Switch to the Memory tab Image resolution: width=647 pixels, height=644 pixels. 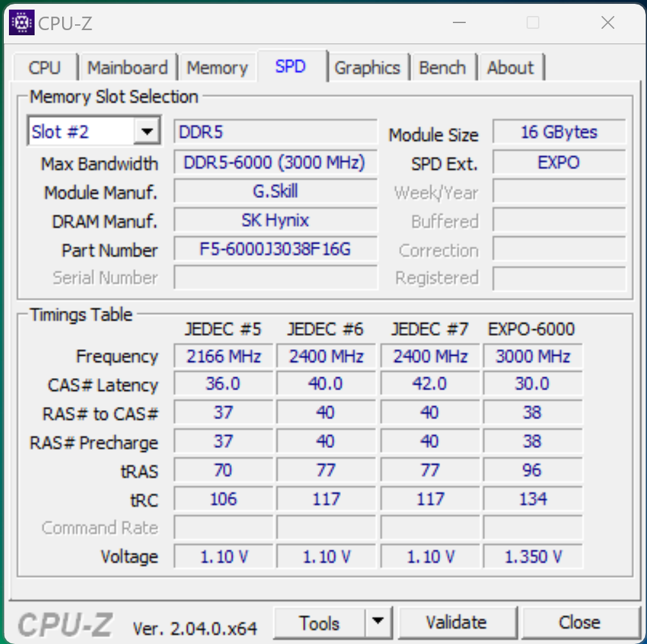(x=217, y=67)
